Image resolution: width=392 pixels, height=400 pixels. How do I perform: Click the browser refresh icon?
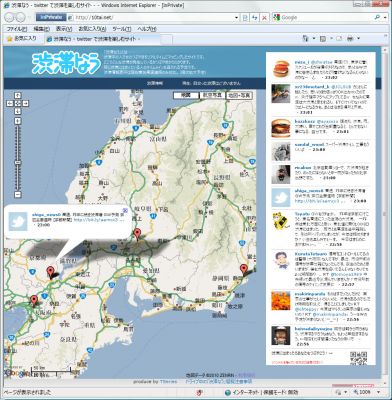coord(255,17)
